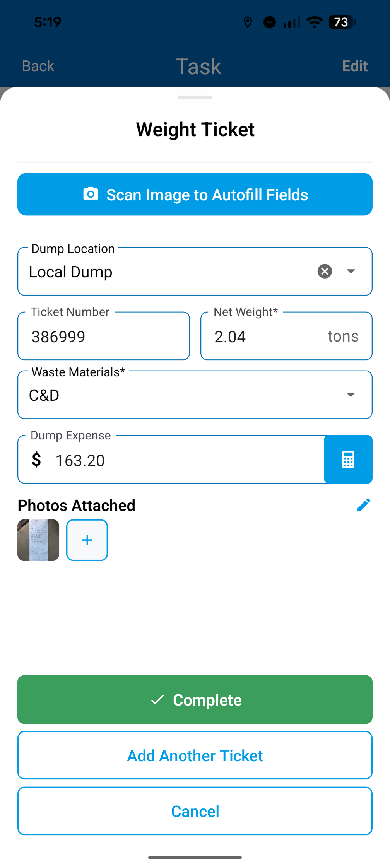Tap Edit in the top bar
This screenshot has height=868, width=390.
355,66
